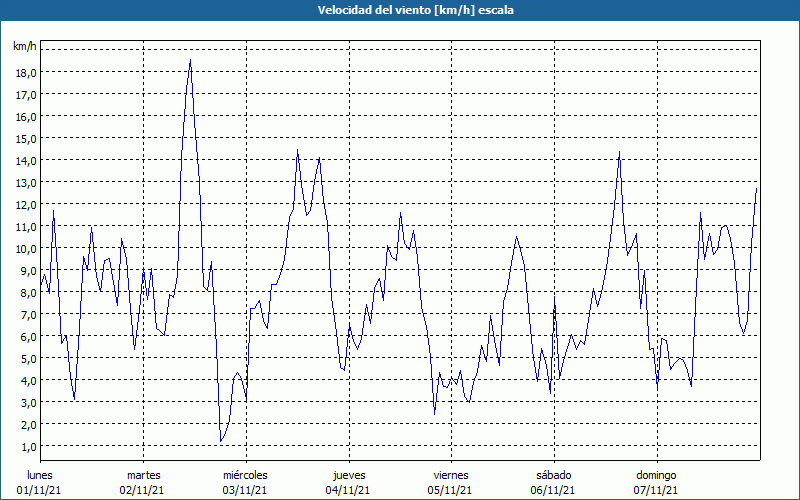The height and width of the screenshot is (500, 800).
Task: Click the 18.5 km/h wind peak on martes
Action: click(x=190, y=61)
